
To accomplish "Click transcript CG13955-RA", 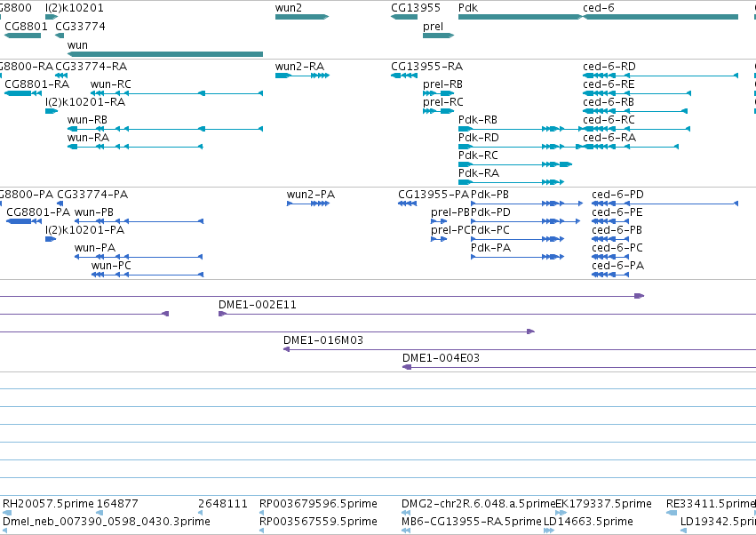I will point(426,66).
